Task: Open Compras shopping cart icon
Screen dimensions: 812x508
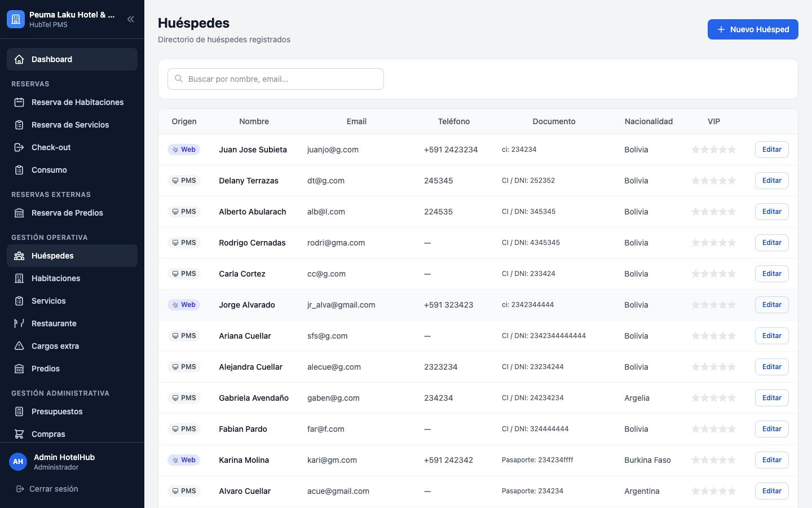Action: coord(19,434)
